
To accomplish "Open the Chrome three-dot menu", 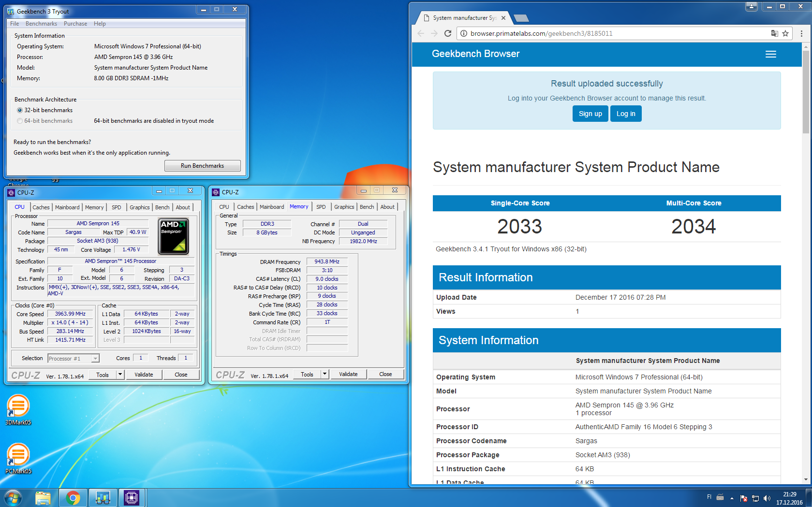I will click(x=801, y=33).
